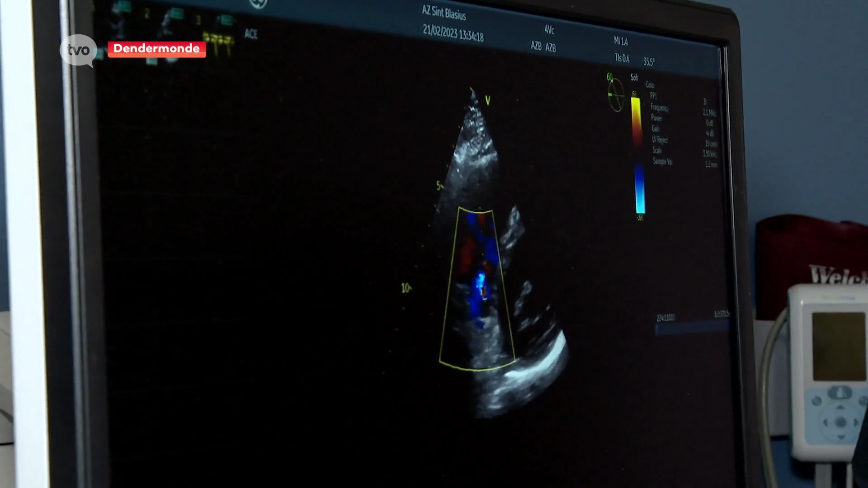Click the 5 cm depth marker
Image resolution: width=868 pixels, height=488 pixels.
pyautogui.click(x=439, y=185)
